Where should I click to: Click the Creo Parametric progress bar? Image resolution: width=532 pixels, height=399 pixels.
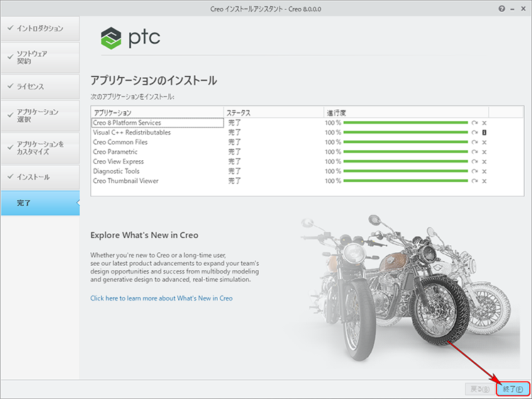tap(406, 152)
